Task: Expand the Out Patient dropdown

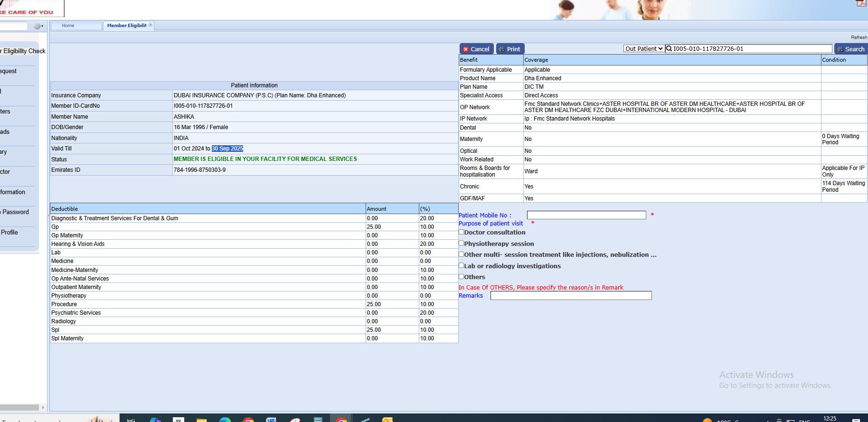Action: click(x=643, y=48)
